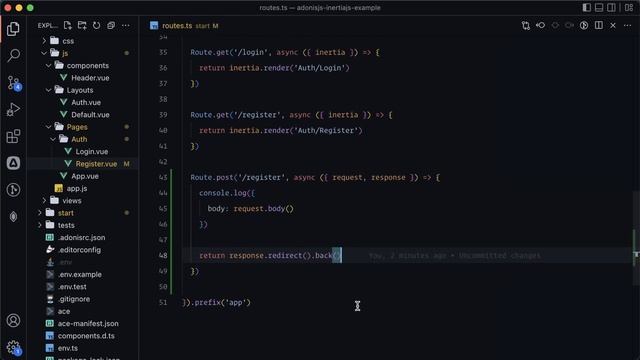Refresh the Explorer tree
Image resolution: width=640 pixels, height=360 pixels.
coord(96,25)
